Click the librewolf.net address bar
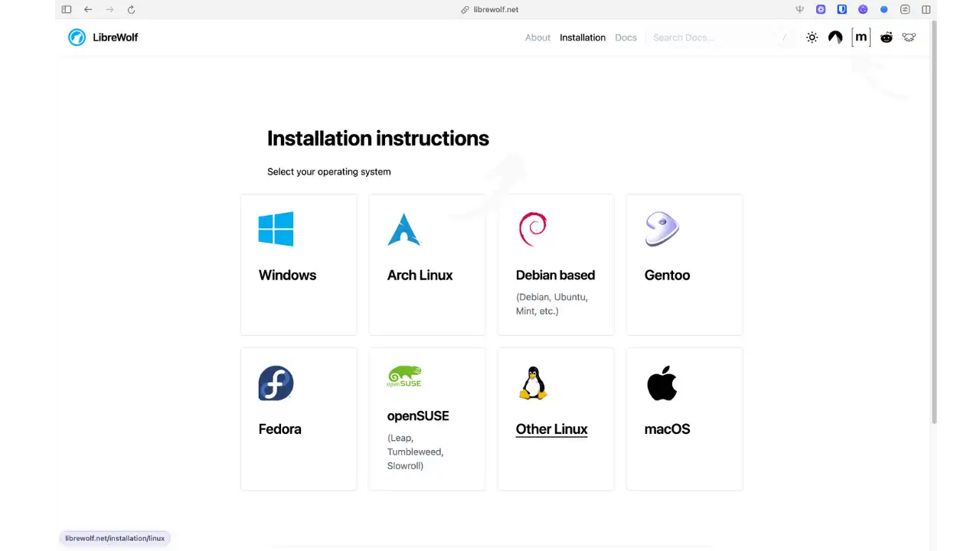 tap(490, 10)
